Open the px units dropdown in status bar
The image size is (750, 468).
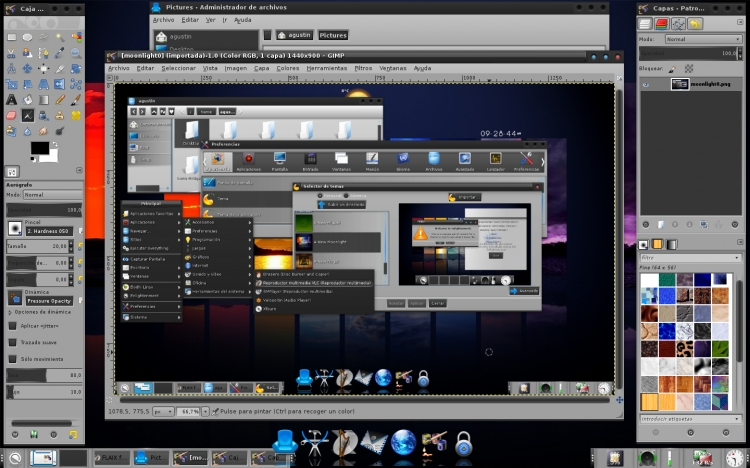click(164, 412)
